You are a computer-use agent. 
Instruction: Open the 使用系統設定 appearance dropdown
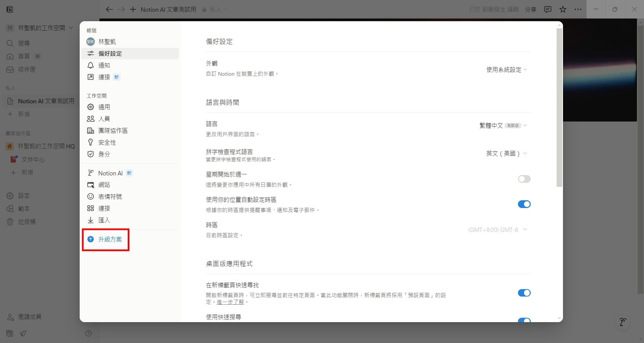point(506,70)
